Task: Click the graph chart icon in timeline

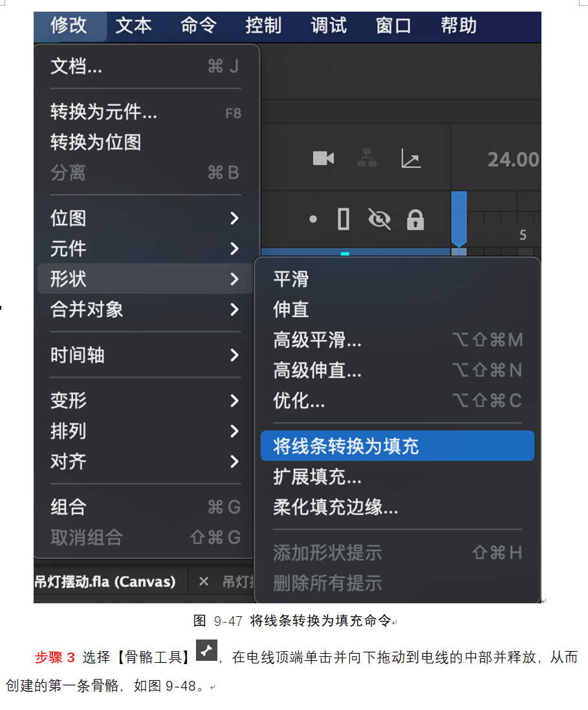Action: (x=411, y=158)
